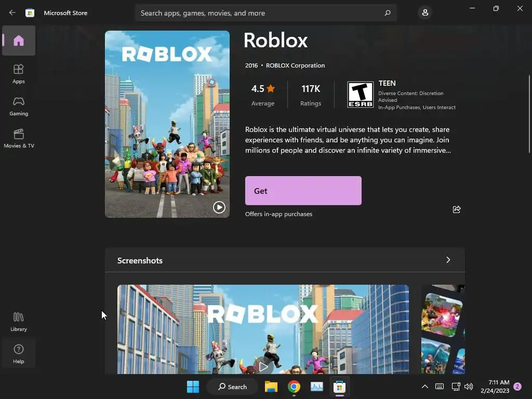Click the TEEN rating label
Screen dimensions: 532x399
pyautogui.click(x=387, y=83)
